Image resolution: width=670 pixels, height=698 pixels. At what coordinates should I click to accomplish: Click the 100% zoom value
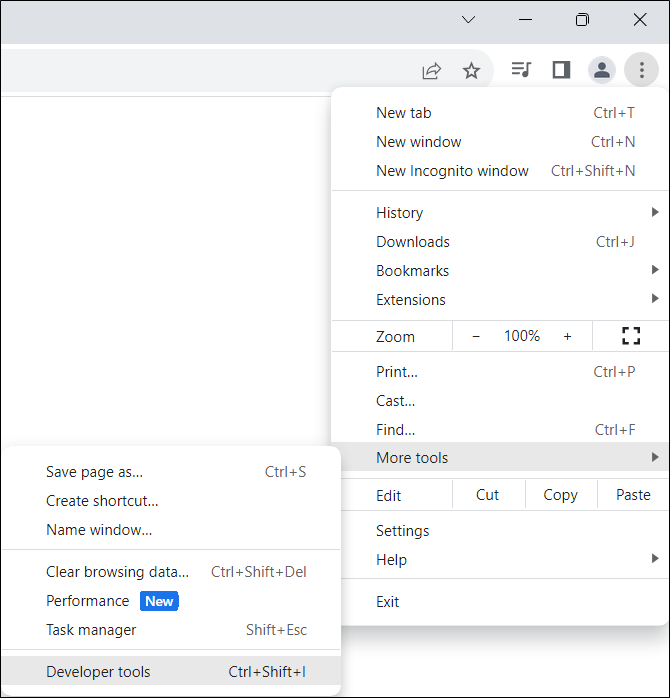(x=522, y=336)
